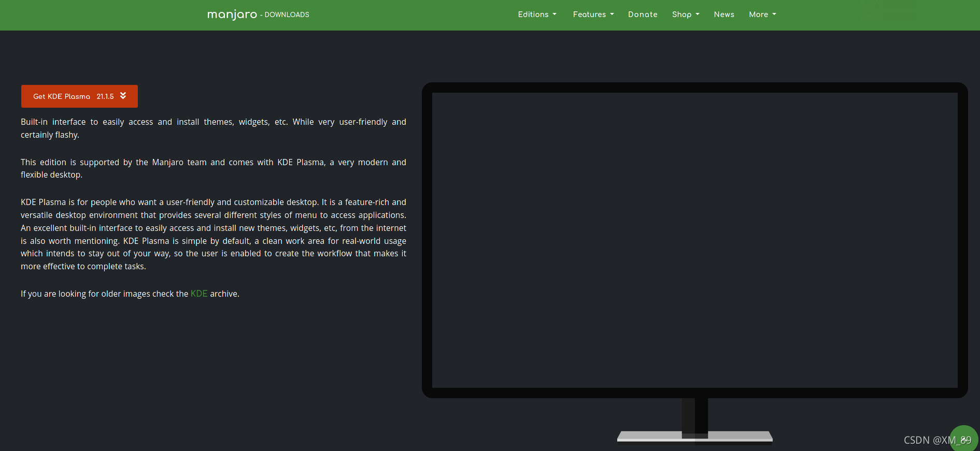The image size is (980, 451).
Task: Click the paragraph starting 'KDE Plasma is for people'
Action: (214, 234)
